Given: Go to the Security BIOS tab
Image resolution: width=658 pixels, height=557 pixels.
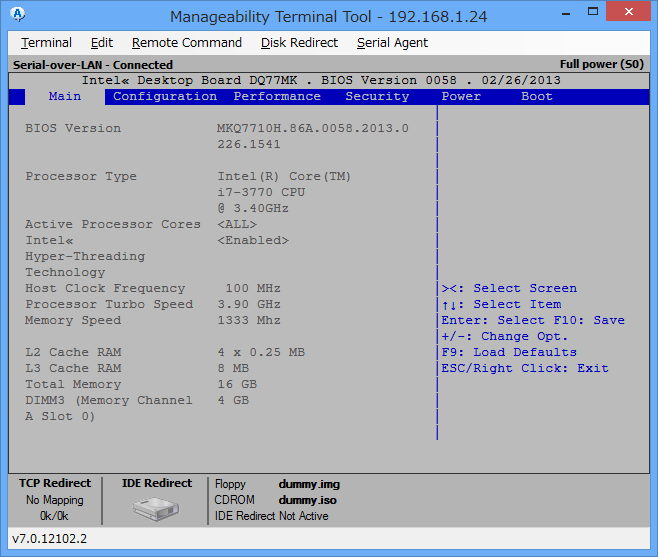Looking at the screenshot, I should tap(377, 97).
